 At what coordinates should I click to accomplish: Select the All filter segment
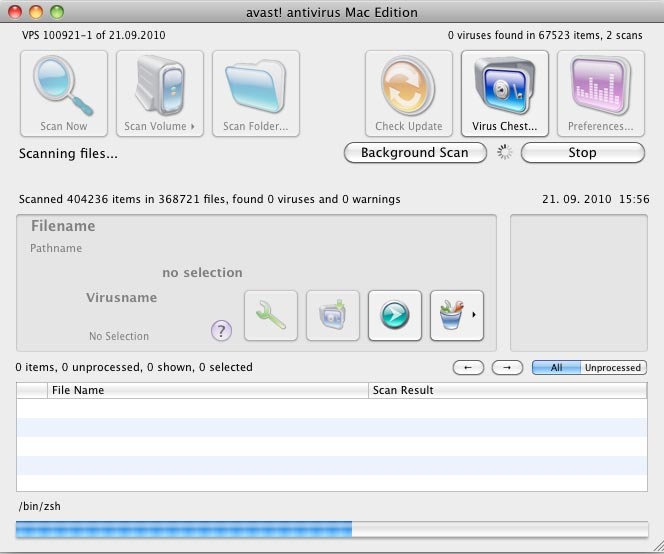(x=556, y=368)
